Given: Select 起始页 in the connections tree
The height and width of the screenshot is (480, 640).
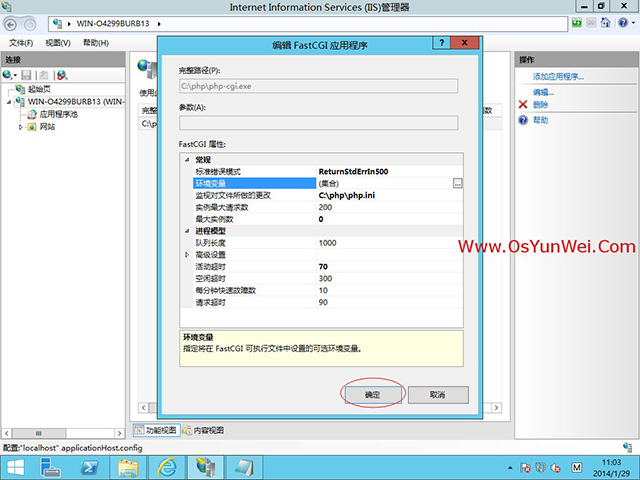Looking at the screenshot, I should point(41,89).
